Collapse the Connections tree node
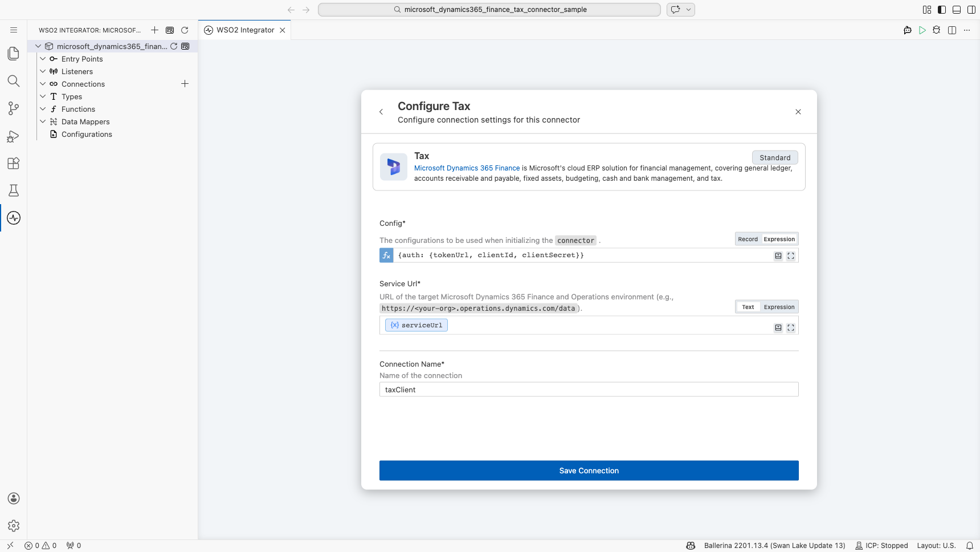Viewport: 980px width, 552px height. click(43, 84)
